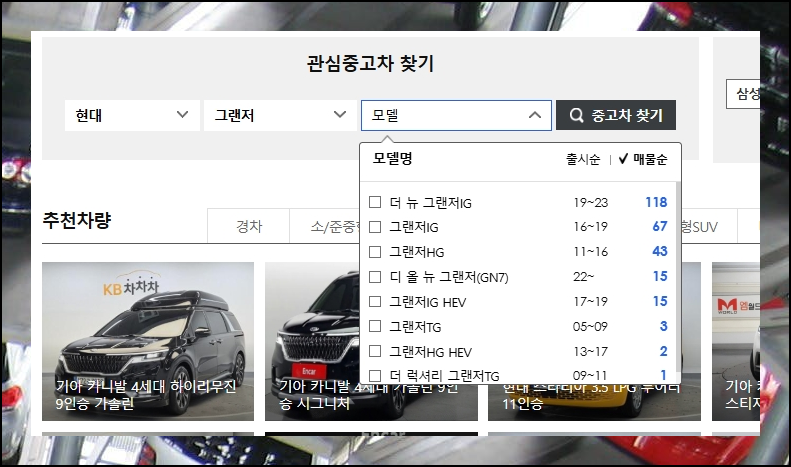
Task: Sort models by 출시순
Action: pyautogui.click(x=583, y=159)
